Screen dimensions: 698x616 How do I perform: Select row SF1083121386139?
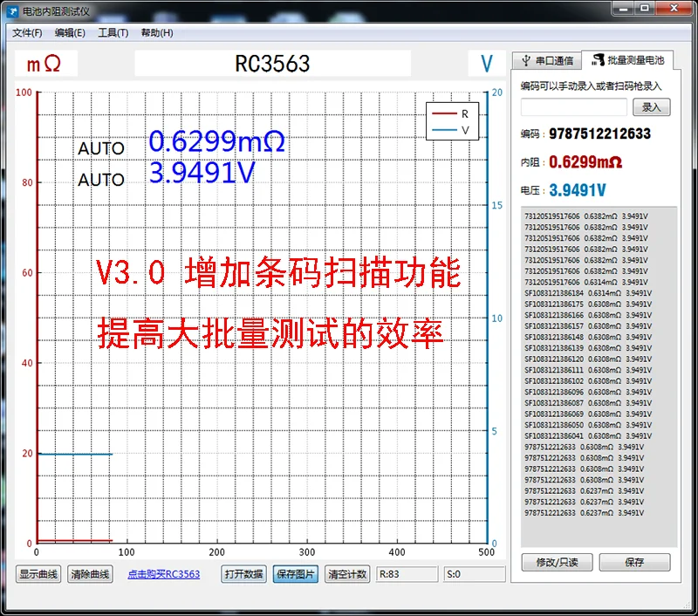pos(588,348)
